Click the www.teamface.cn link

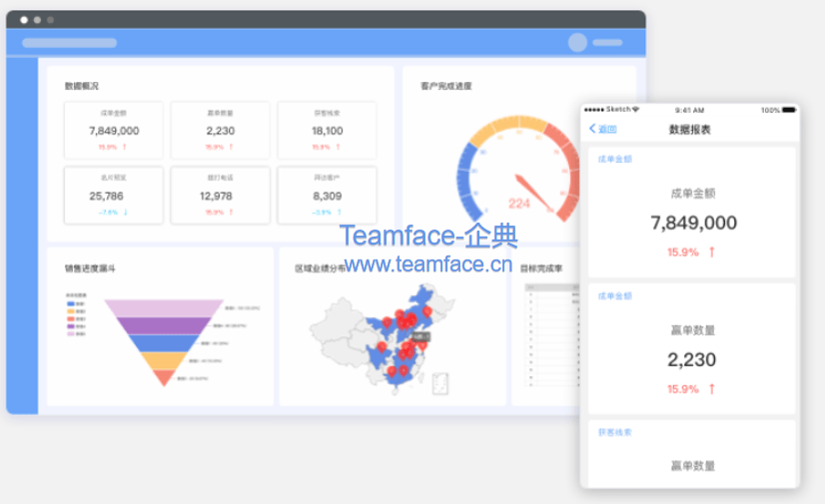point(427,264)
